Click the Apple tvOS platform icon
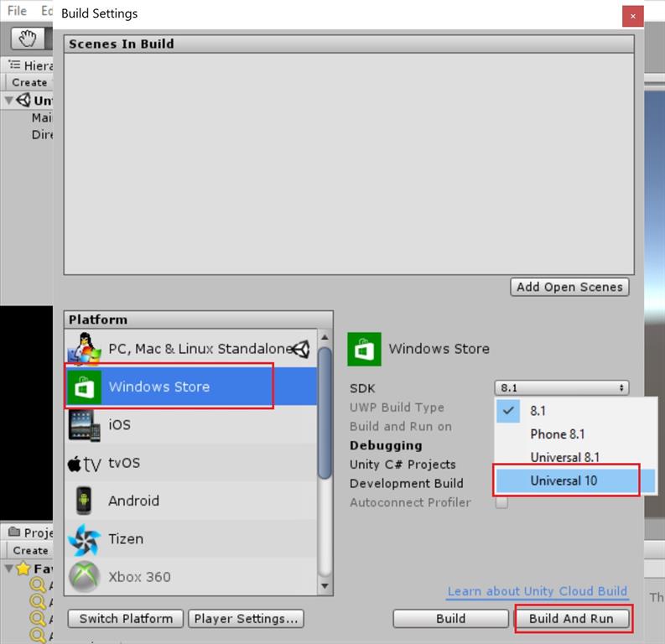Image resolution: width=665 pixels, height=644 pixels. coord(85,464)
